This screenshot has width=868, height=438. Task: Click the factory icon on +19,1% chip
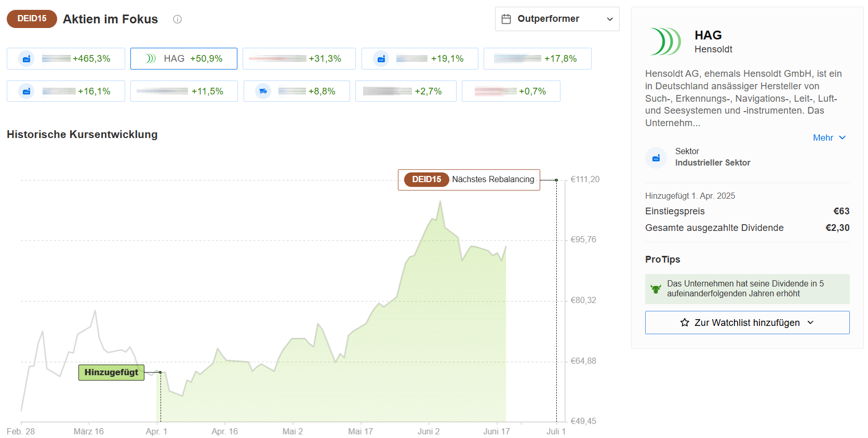pyautogui.click(x=381, y=59)
